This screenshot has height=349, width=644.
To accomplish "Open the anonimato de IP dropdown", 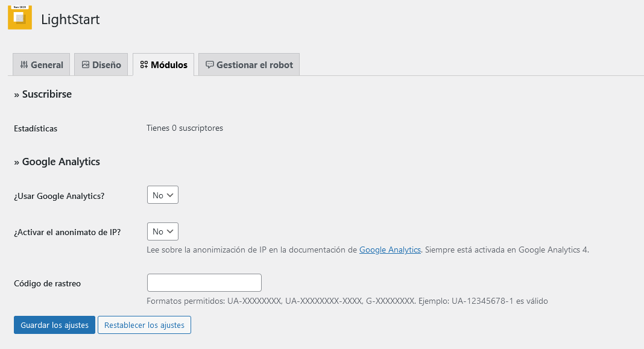I will pos(163,231).
